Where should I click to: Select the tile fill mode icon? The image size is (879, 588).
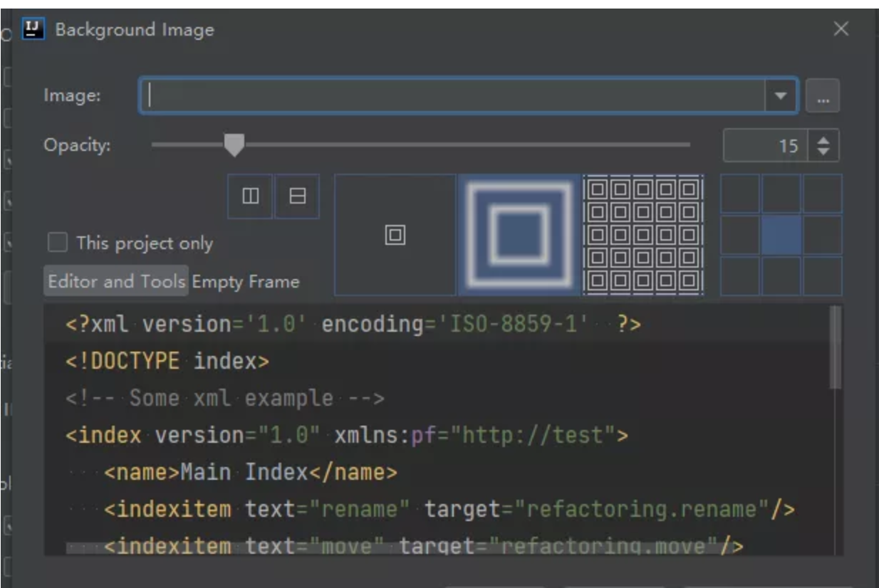pos(643,234)
